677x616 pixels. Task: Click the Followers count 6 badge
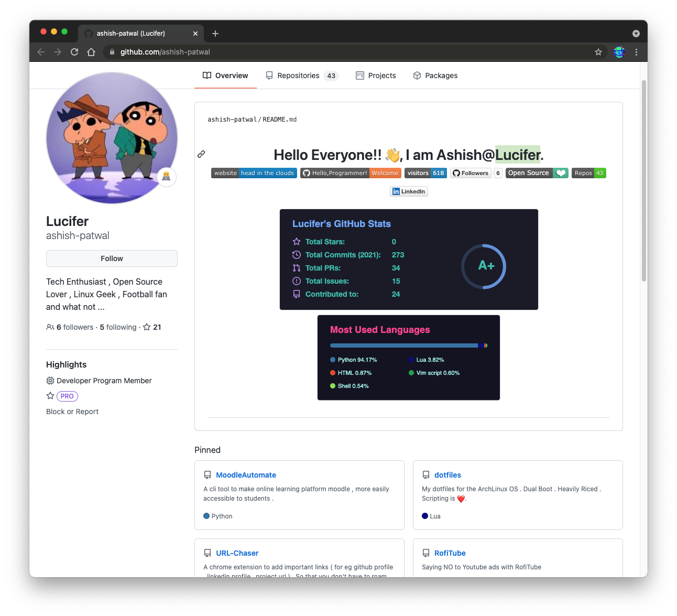click(498, 173)
